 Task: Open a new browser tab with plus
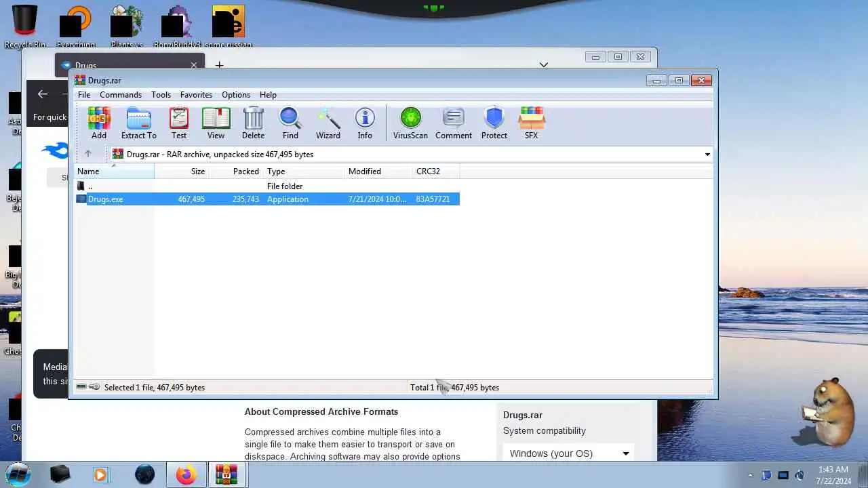point(219,65)
